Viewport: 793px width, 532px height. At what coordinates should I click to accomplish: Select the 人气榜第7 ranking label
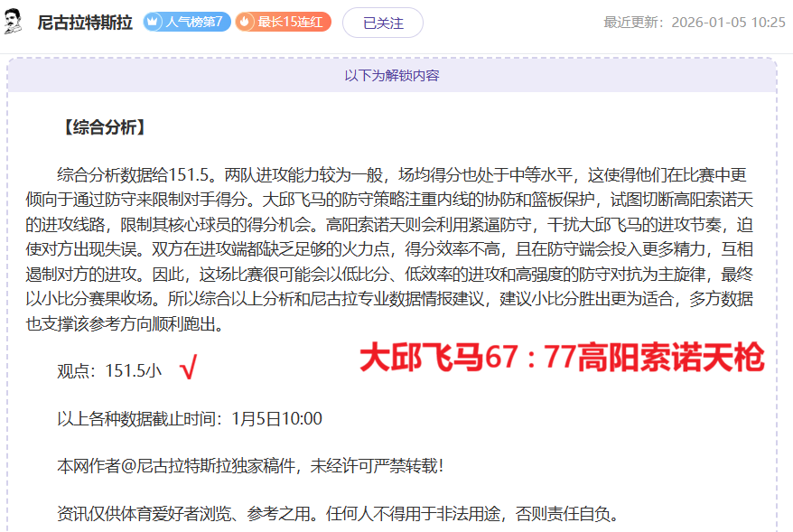click(194, 23)
